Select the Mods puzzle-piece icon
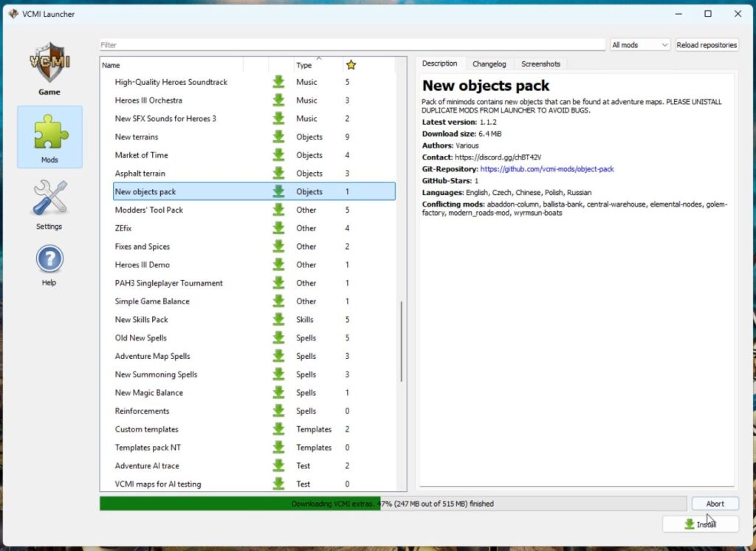 [x=50, y=131]
